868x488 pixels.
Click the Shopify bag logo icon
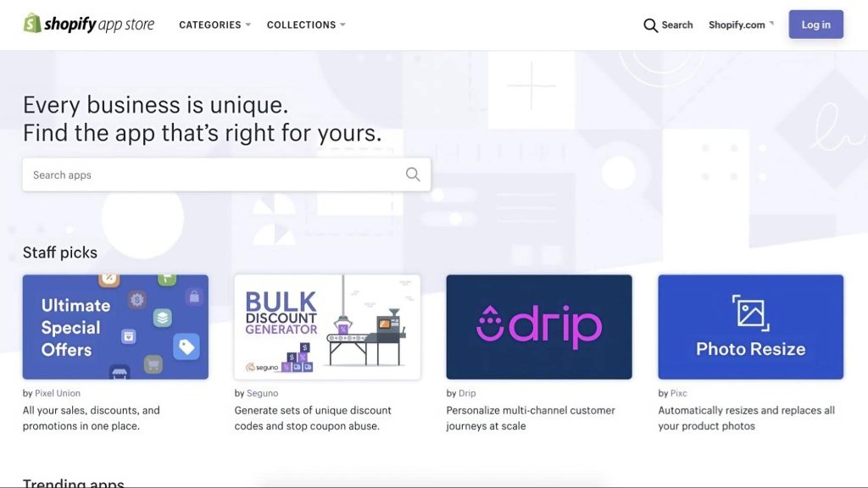32,24
